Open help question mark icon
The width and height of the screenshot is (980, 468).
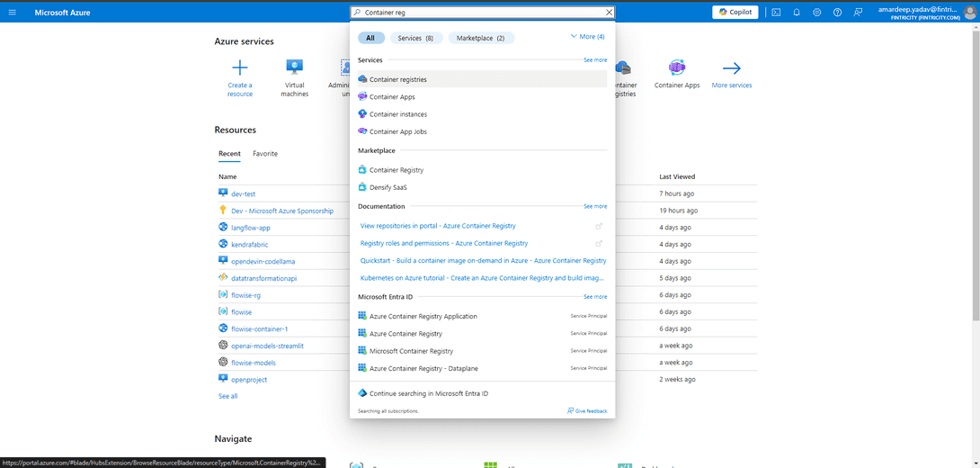pos(838,13)
